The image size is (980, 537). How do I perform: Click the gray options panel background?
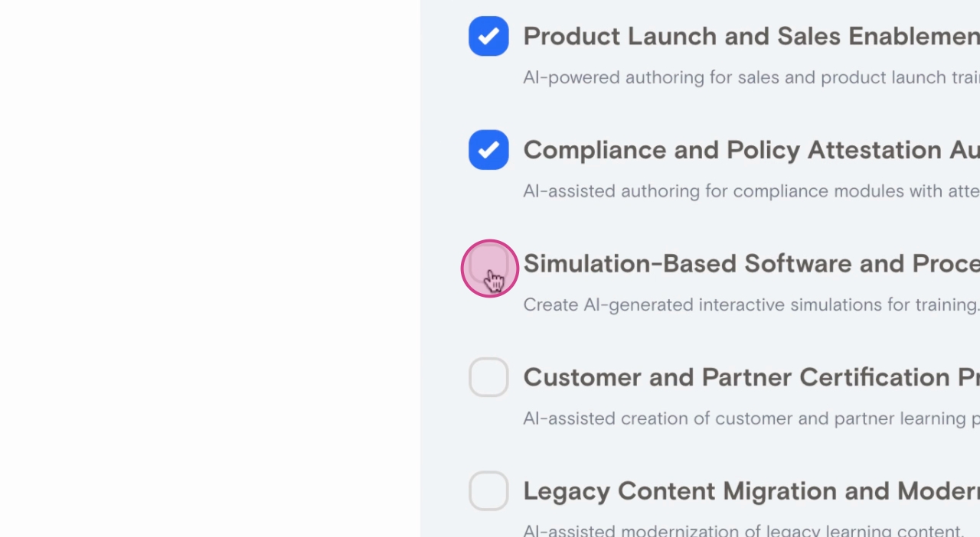click(x=444, y=329)
